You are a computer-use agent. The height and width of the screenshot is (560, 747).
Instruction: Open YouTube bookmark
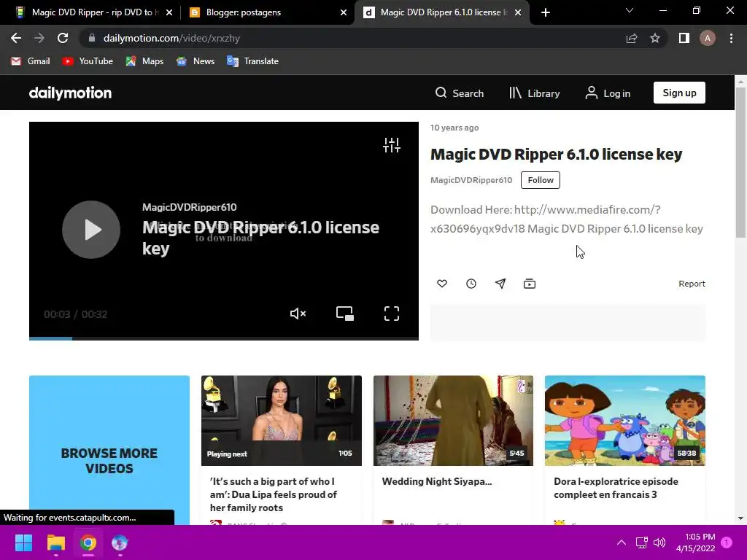[x=88, y=61]
